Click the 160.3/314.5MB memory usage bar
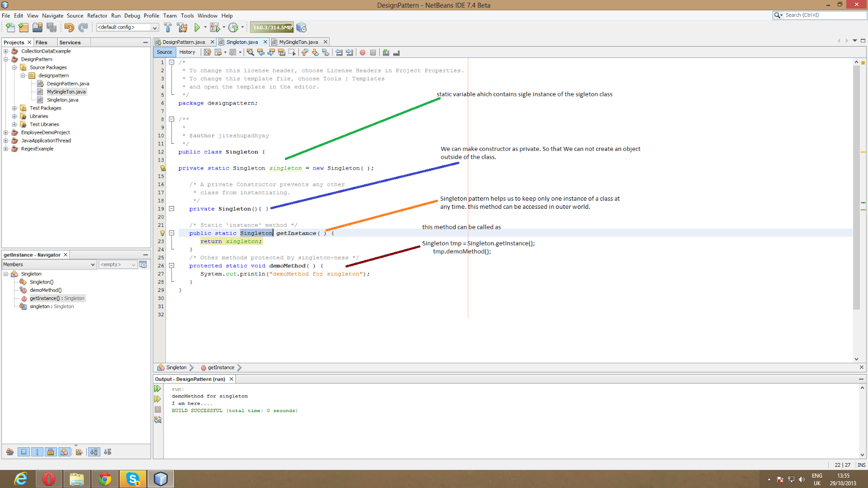This screenshot has width=868, height=488. coord(270,27)
